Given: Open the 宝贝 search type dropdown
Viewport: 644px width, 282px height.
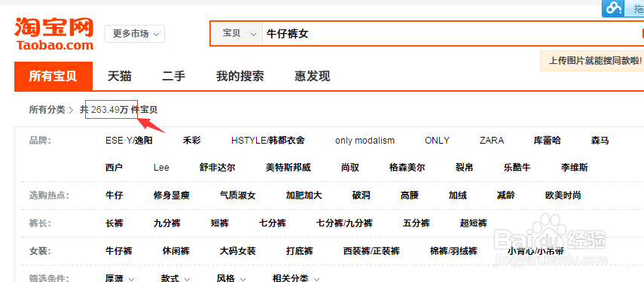Looking at the screenshot, I should point(237,34).
